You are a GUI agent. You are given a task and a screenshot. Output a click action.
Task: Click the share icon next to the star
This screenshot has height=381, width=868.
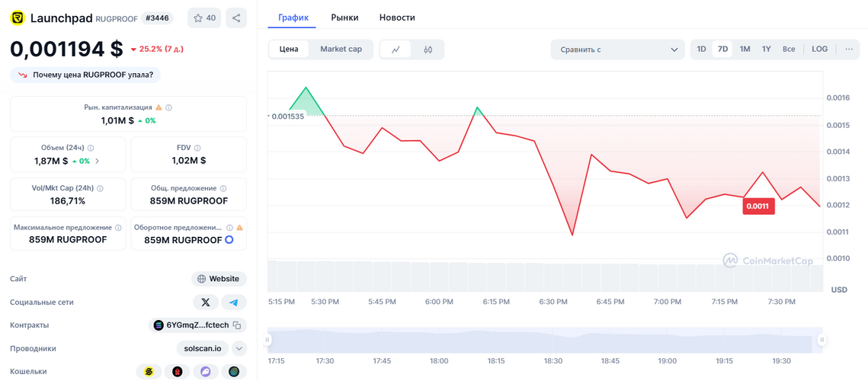click(236, 18)
